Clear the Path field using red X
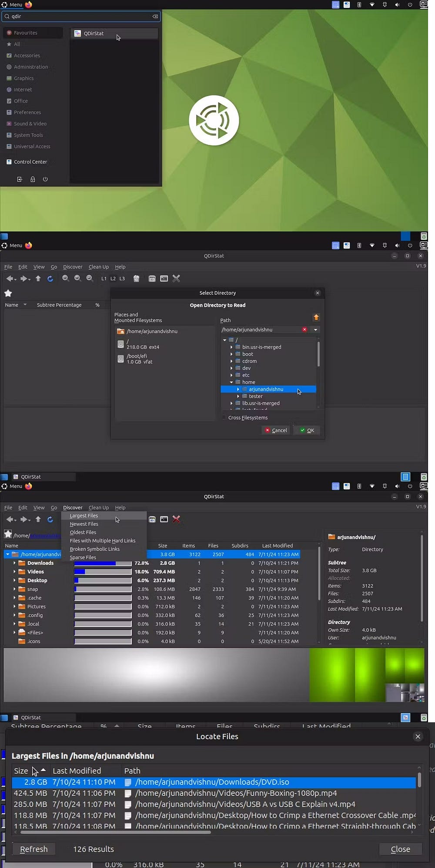This screenshot has width=435, height=868. pyautogui.click(x=304, y=329)
